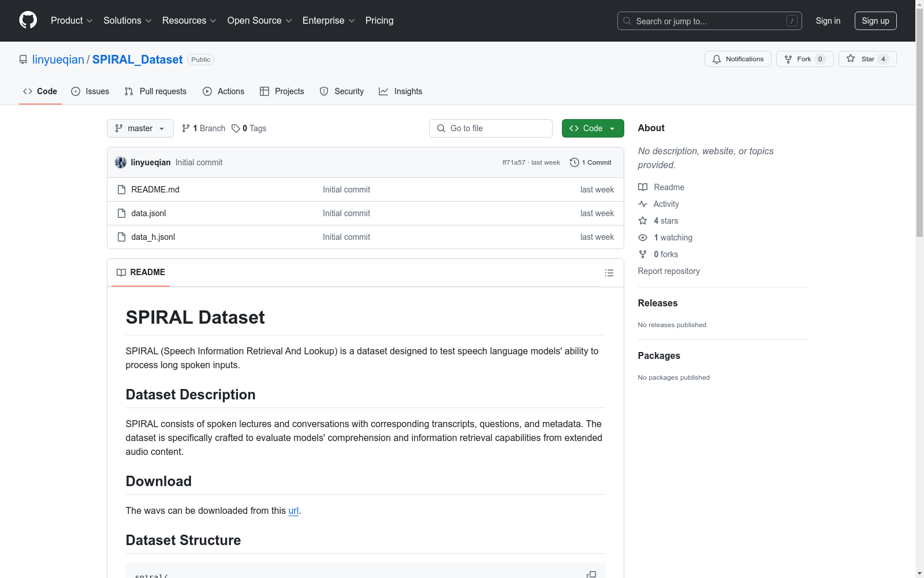This screenshot has width=924, height=578.
Task: Select the Code tab
Action: (40, 91)
